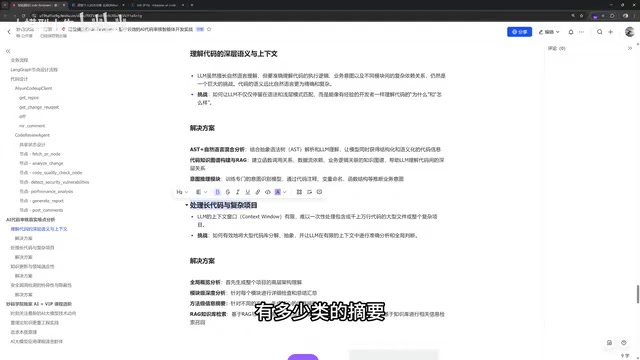Toggle underline formatting

pos(247,192)
